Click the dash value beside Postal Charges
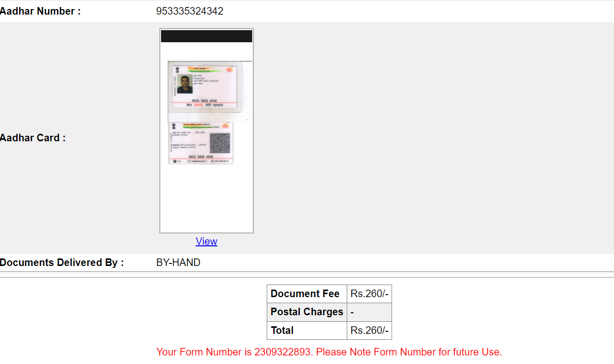Screen dimensions: 614x364 352,312
